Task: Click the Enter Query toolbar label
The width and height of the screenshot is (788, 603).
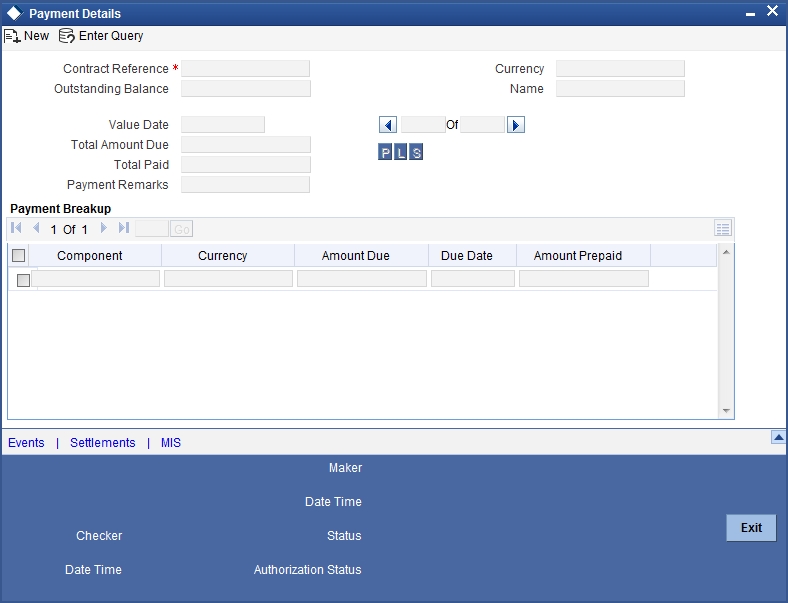Action: click(111, 36)
